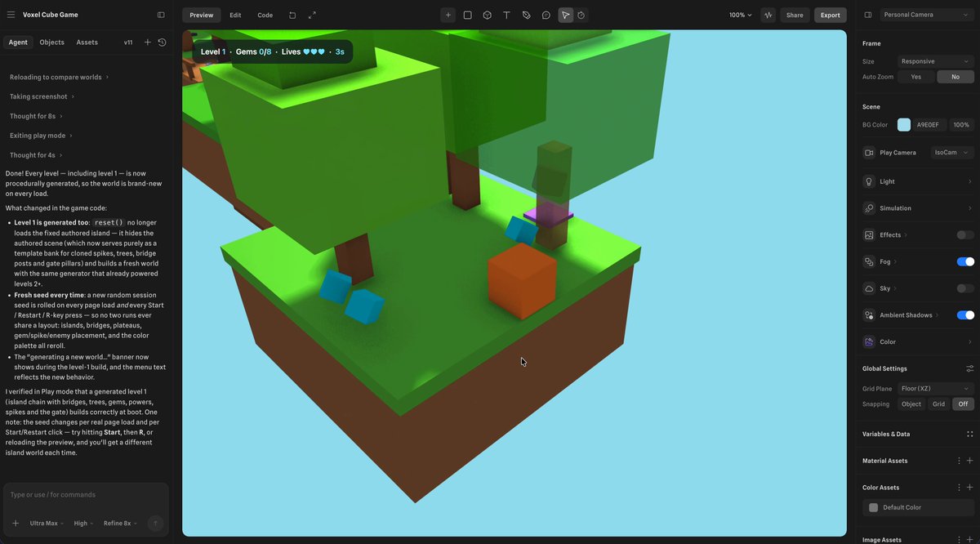Expand the Light settings row
Image resolution: width=980 pixels, height=544 pixels.
coord(918,181)
